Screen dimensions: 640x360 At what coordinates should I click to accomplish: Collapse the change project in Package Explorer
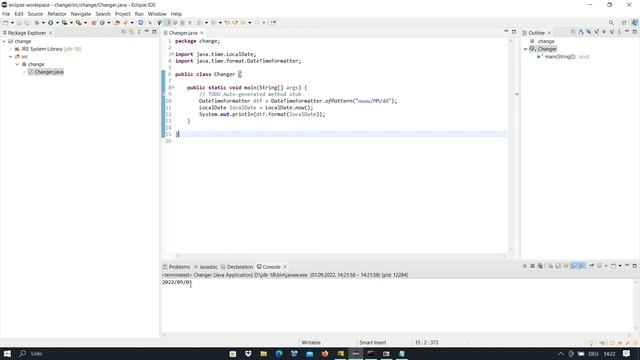tap(4, 41)
